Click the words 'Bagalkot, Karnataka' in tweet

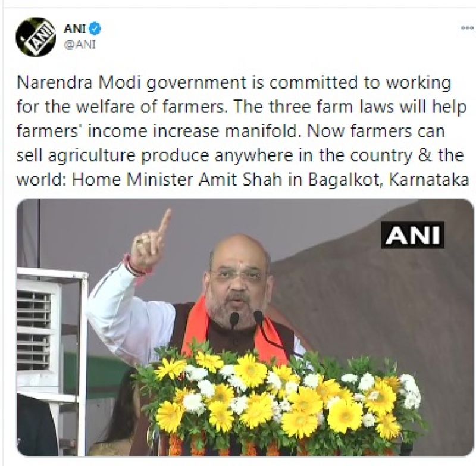click(389, 180)
